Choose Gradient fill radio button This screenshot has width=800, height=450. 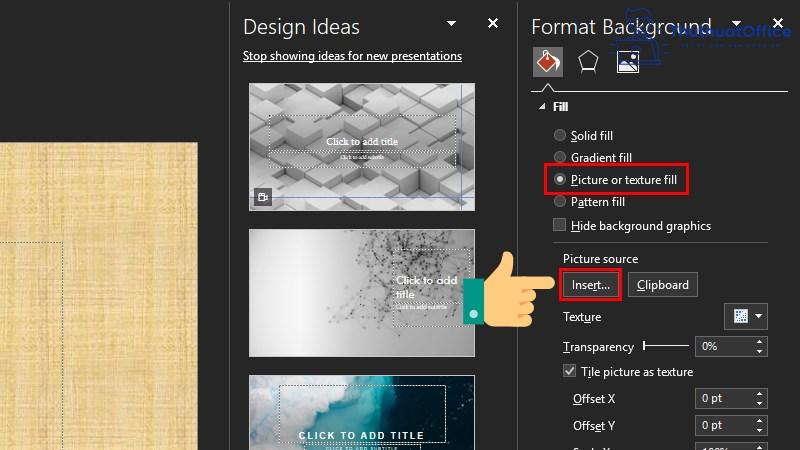pos(559,157)
